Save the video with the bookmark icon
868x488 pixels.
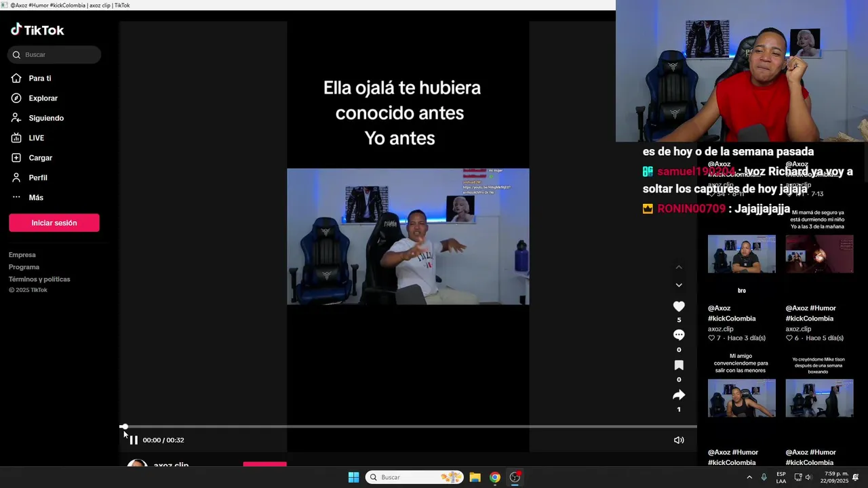pyautogui.click(x=679, y=365)
